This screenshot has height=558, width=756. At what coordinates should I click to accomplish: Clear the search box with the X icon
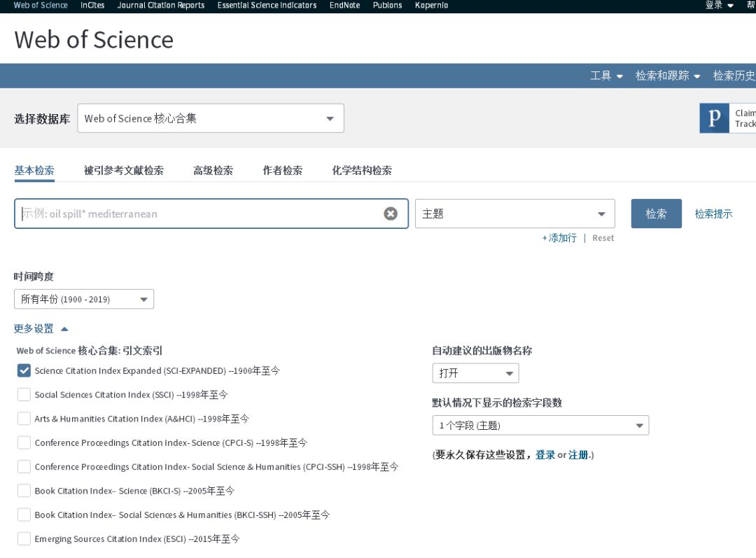click(x=391, y=214)
